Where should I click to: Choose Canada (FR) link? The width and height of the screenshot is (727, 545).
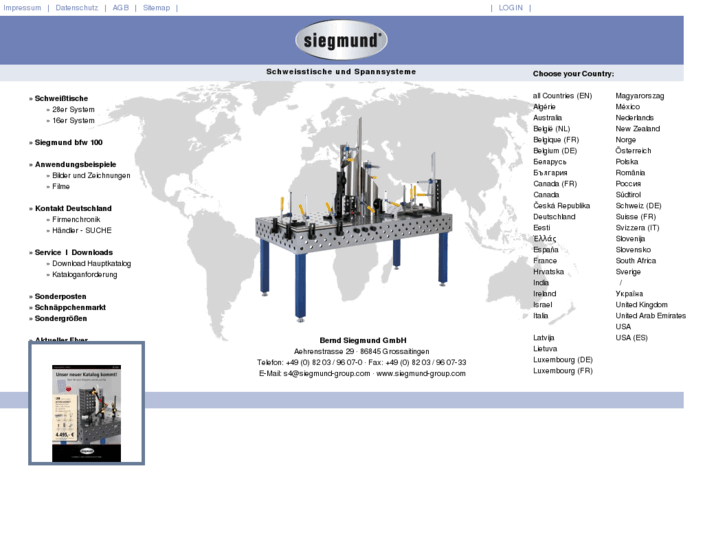click(555, 184)
